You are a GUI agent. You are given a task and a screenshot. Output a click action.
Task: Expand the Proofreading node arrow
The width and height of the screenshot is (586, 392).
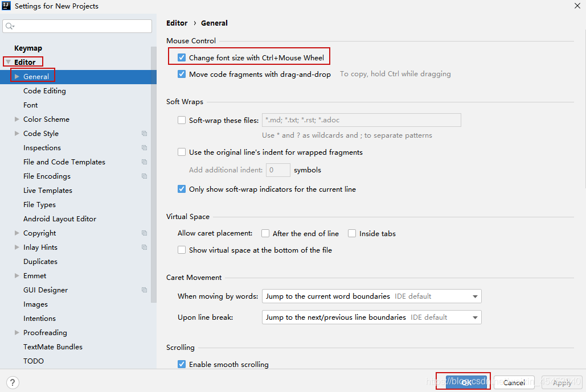[17, 332]
